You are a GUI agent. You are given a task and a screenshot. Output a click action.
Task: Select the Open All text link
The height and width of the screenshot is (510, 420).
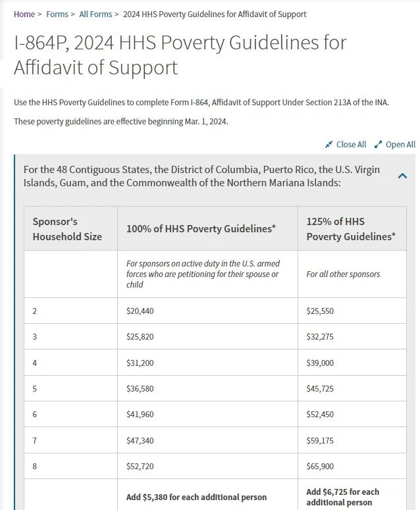coord(400,144)
